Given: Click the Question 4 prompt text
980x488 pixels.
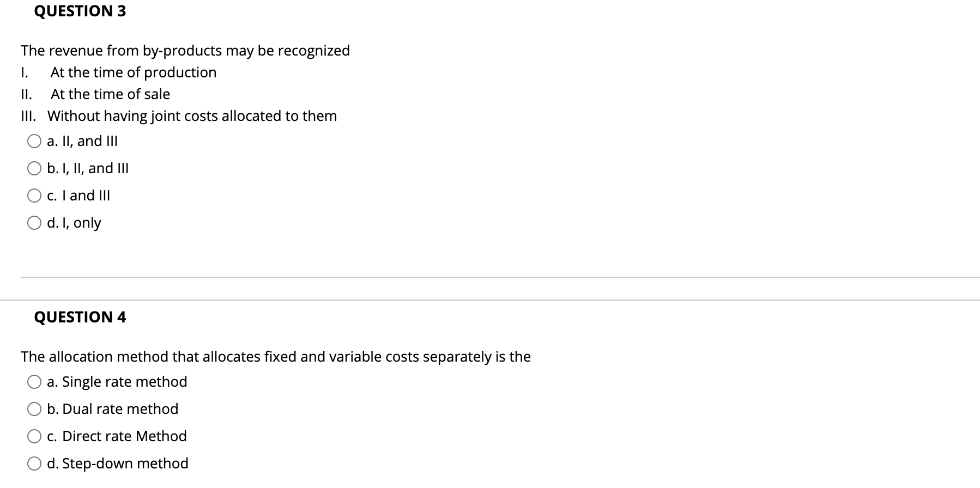Looking at the screenshot, I should pyautogui.click(x=275, y=357).
